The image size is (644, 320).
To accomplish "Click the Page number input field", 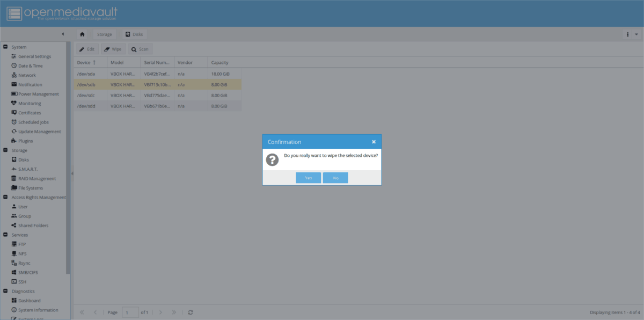I will coord(130,312).
